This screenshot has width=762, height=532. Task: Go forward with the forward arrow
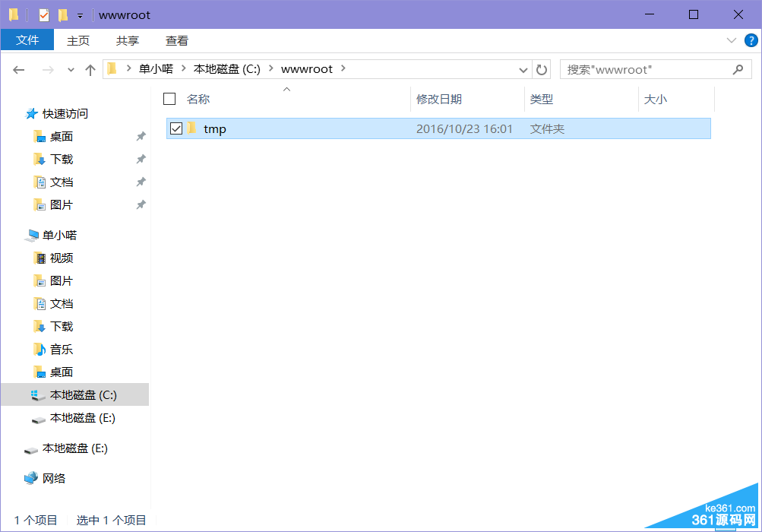pos(48,70)
